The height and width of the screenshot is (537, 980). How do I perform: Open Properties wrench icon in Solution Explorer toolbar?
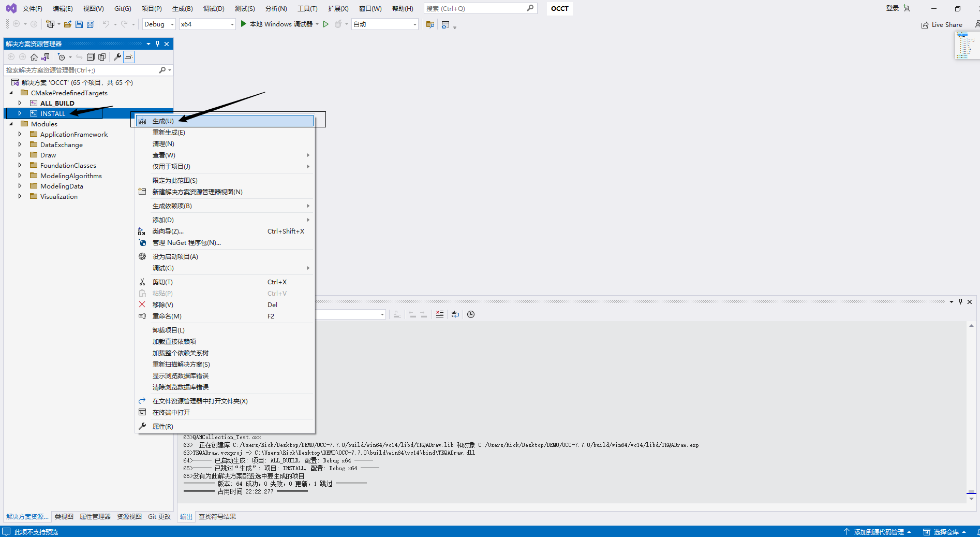tap(117, 57)
